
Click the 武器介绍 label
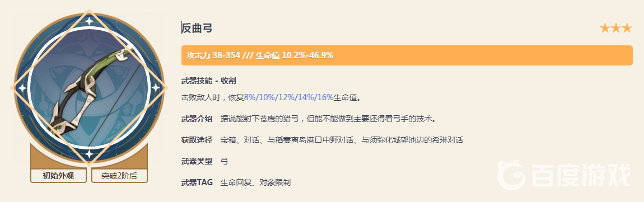point(197,119)
